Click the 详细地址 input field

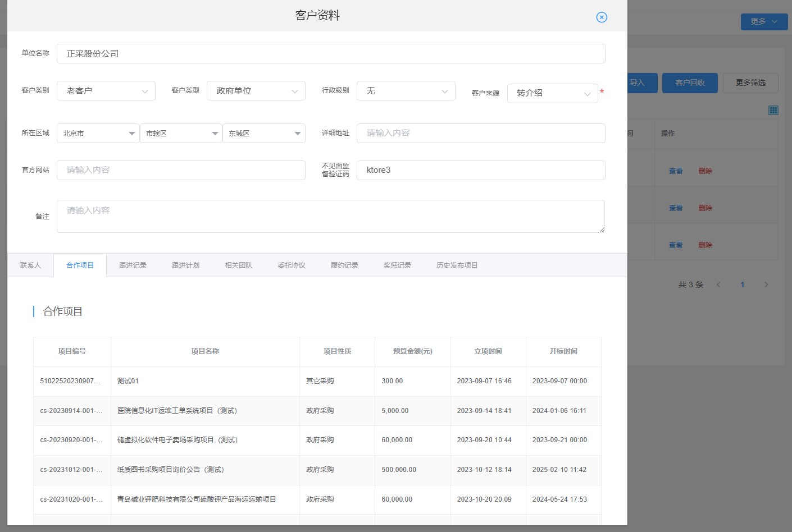481,134
